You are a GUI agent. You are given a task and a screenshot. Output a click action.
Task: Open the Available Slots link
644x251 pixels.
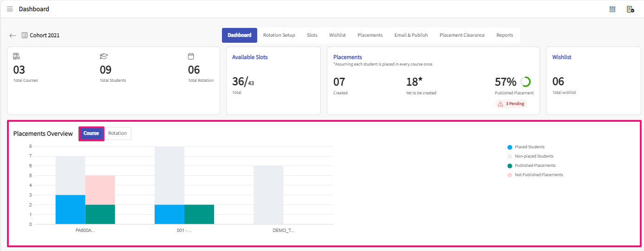(x=250, y=57)
